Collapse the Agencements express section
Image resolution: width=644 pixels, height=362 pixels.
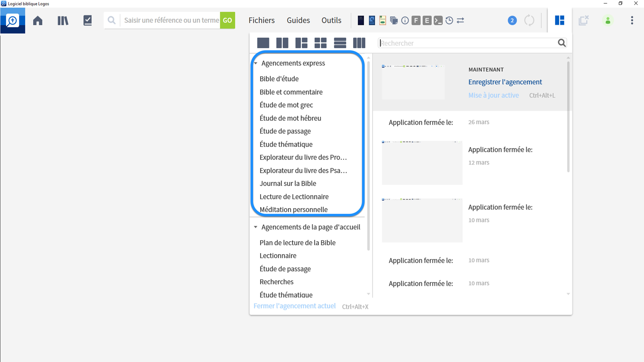[255, 63]
